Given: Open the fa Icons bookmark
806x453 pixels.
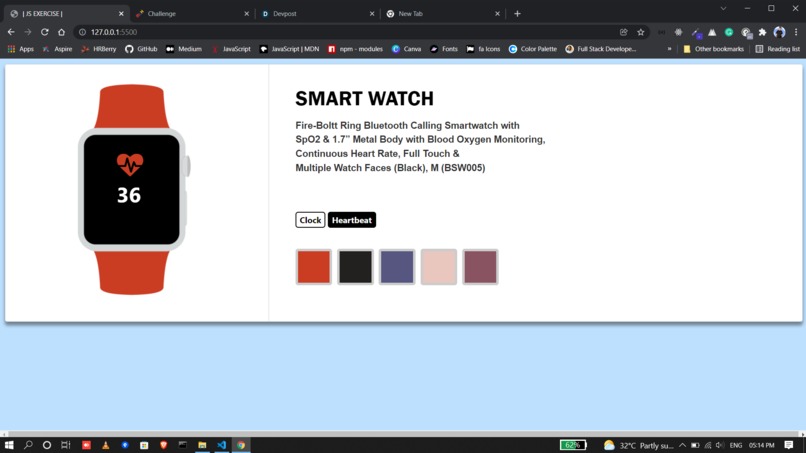Looking at the screenshot, I should point(483,49).
